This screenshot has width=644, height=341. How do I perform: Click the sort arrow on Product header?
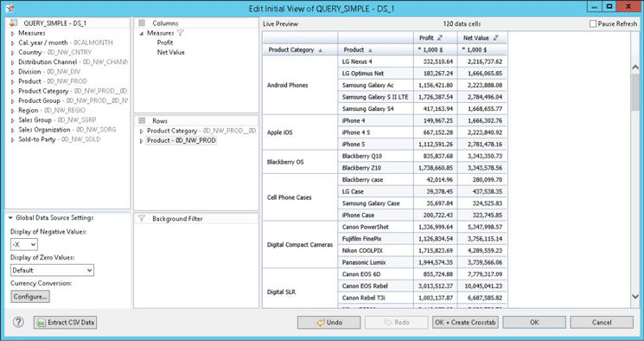370,50
